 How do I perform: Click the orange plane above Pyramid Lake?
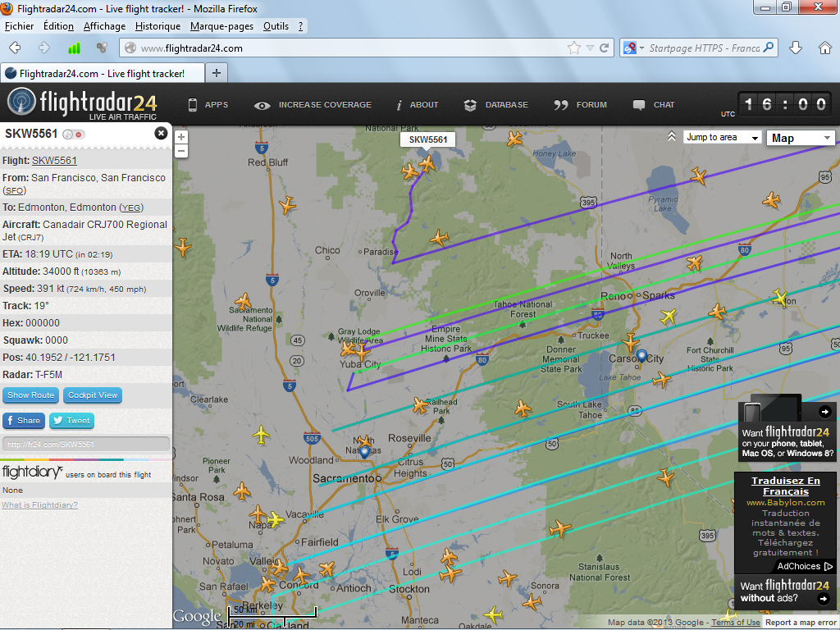click(x=699, y=176)
